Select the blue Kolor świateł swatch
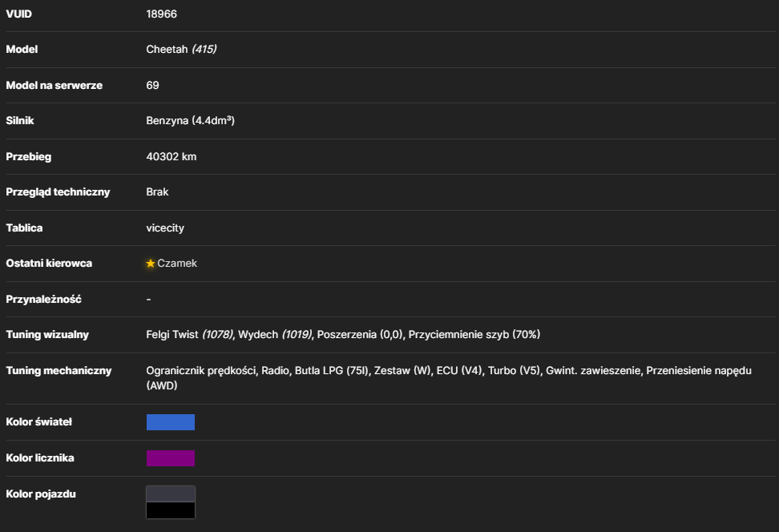The image size is (779, 532). coord(171,422)
